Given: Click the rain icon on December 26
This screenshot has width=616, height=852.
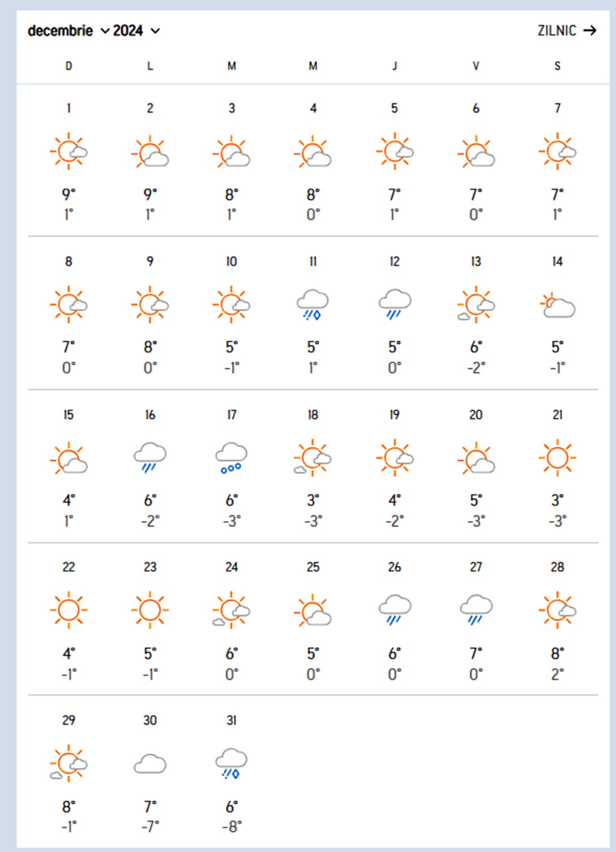Looking at the screenshot, I should click(395, 610).
